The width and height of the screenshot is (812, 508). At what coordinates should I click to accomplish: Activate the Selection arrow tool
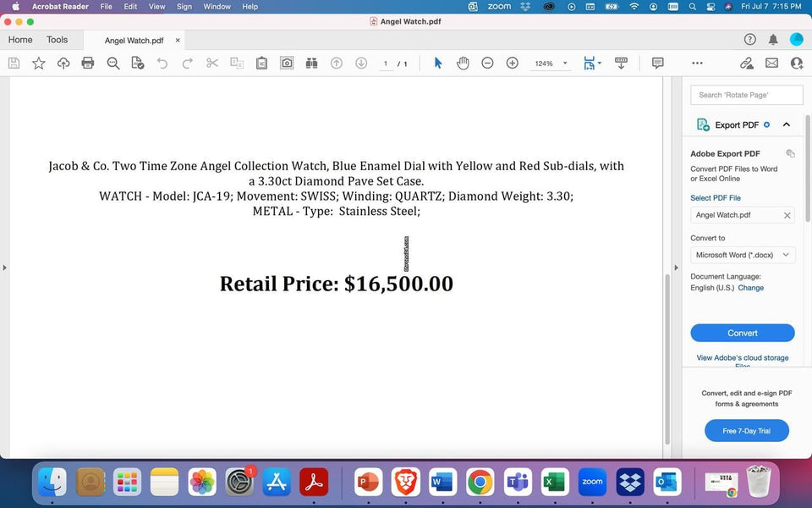coord(438,63)
